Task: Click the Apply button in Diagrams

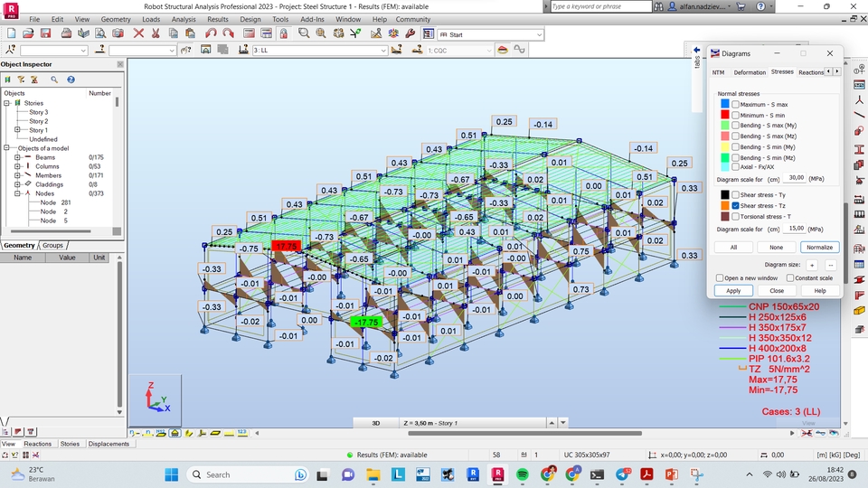Action: [x=733, y=290]
